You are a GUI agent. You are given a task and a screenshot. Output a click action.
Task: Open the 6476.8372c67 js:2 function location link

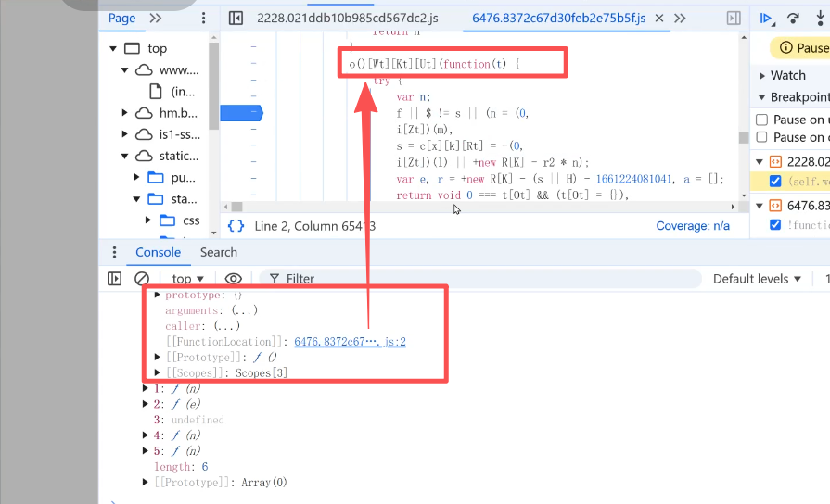[350, 342]
